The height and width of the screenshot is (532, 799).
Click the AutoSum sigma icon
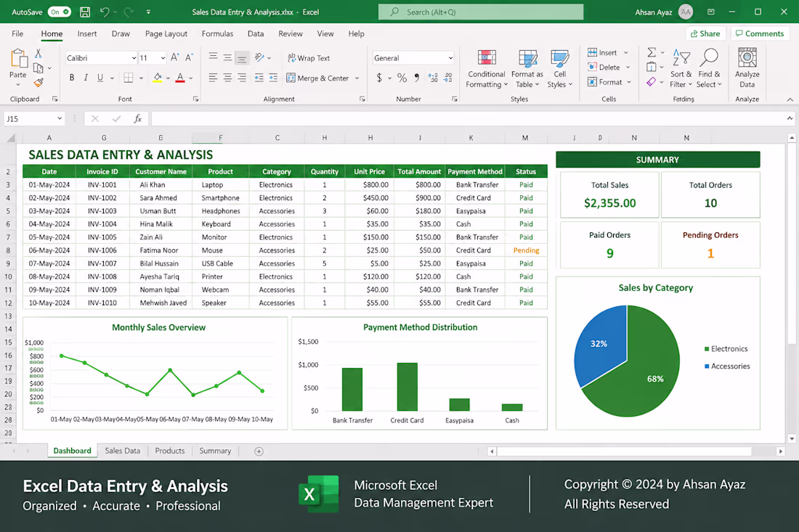point(652,52)
